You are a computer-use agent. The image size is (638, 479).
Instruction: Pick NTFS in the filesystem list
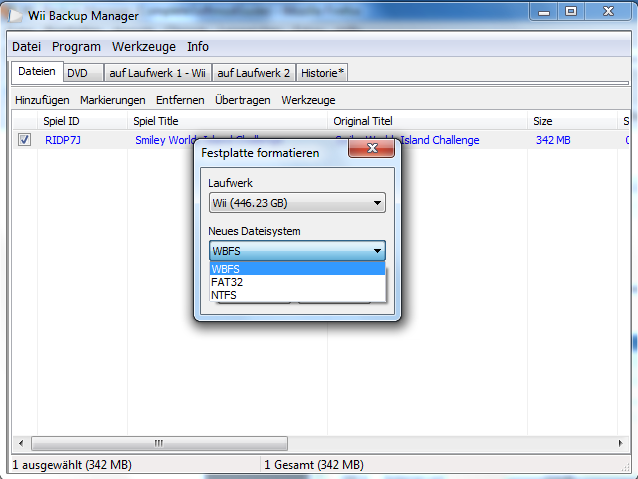(x=297, y=295)
